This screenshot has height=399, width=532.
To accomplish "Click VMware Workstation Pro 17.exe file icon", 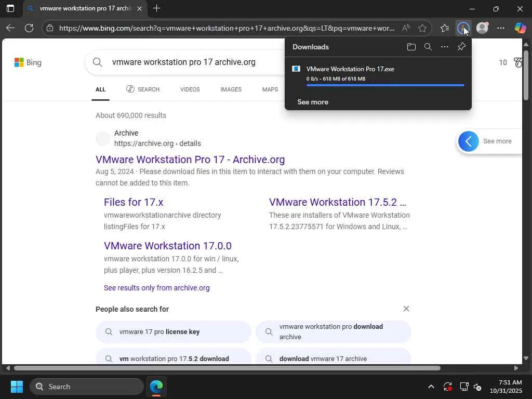I will click(296, 69).
